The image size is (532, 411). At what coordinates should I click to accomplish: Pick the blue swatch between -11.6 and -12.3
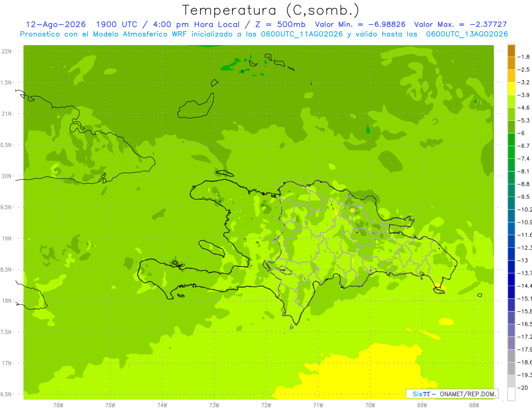(511, 241)
